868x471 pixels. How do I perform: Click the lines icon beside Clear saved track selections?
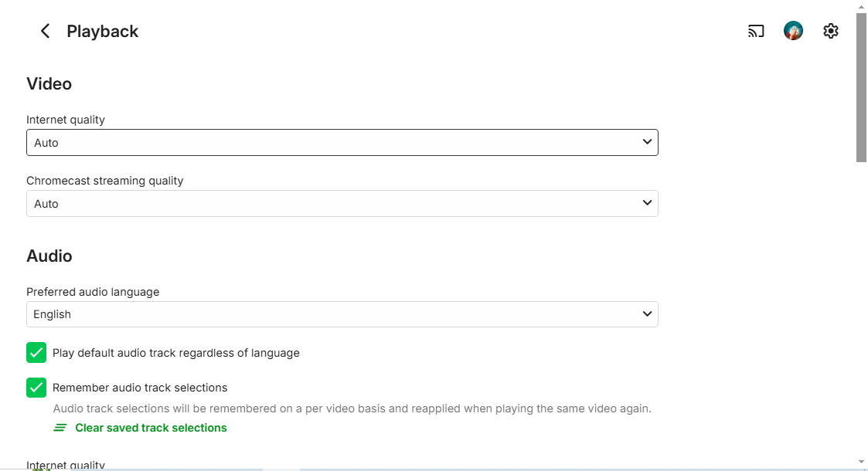tap(60, 428)
